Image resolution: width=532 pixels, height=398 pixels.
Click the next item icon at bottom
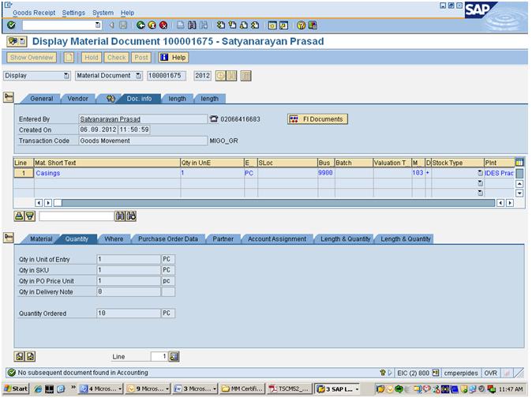(30, 356)
